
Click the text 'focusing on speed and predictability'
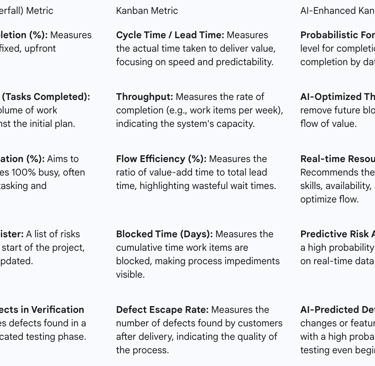click(195, 62)
